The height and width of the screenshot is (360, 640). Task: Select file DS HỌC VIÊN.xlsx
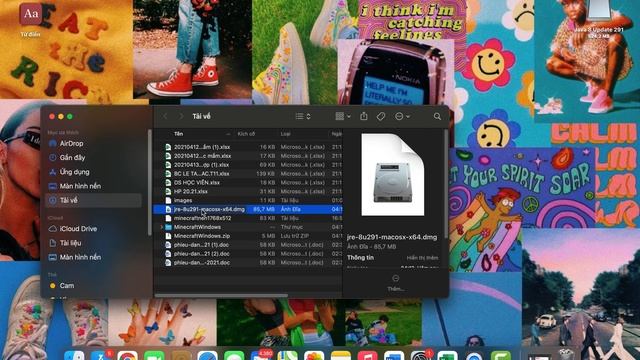197,182
